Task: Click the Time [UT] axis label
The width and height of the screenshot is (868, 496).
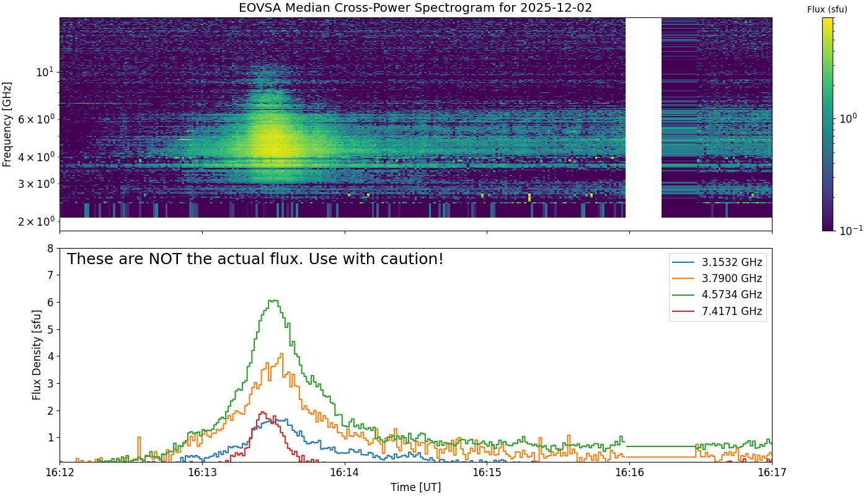Action: pos(415,487)
